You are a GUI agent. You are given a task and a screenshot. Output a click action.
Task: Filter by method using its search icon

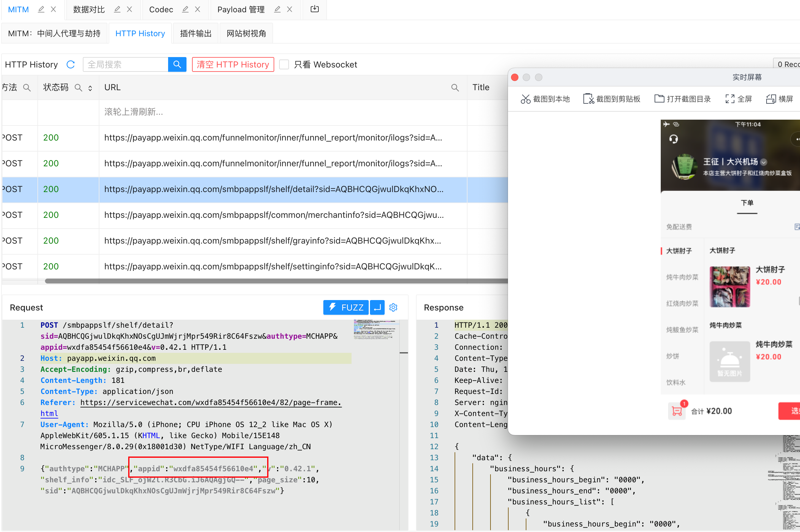[27, 88]
